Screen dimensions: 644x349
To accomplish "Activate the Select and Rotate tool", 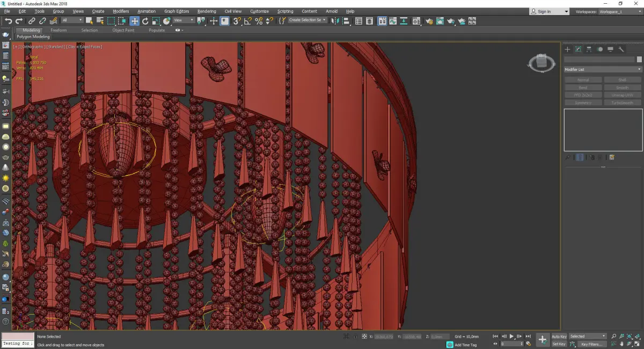I will [145, 21].
